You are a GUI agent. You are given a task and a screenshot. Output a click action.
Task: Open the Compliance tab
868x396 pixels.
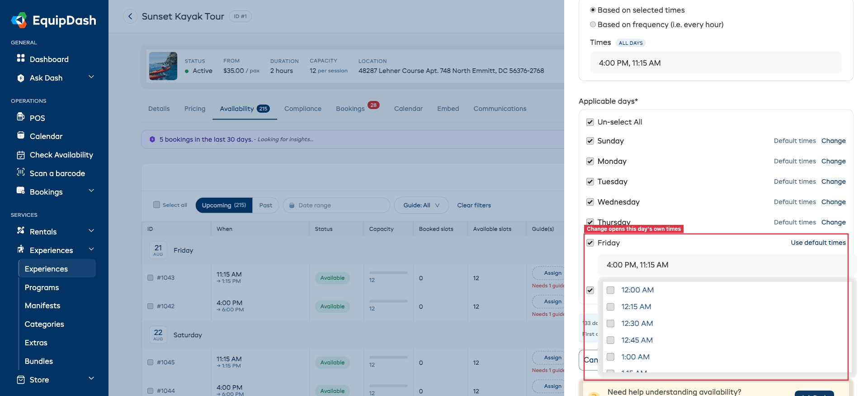tap(303, 109)
